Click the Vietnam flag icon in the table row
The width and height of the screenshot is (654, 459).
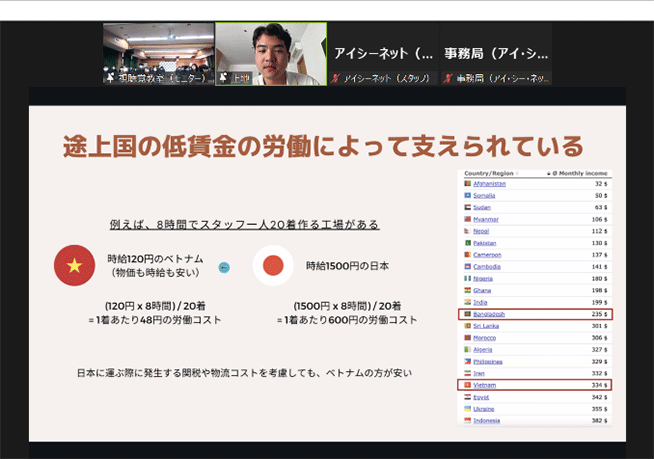pyautogui.click(x=468, y=385)
